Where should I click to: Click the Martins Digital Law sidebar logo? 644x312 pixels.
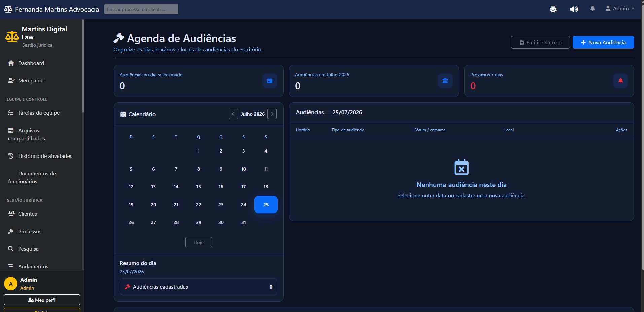(x=12, y=37)
